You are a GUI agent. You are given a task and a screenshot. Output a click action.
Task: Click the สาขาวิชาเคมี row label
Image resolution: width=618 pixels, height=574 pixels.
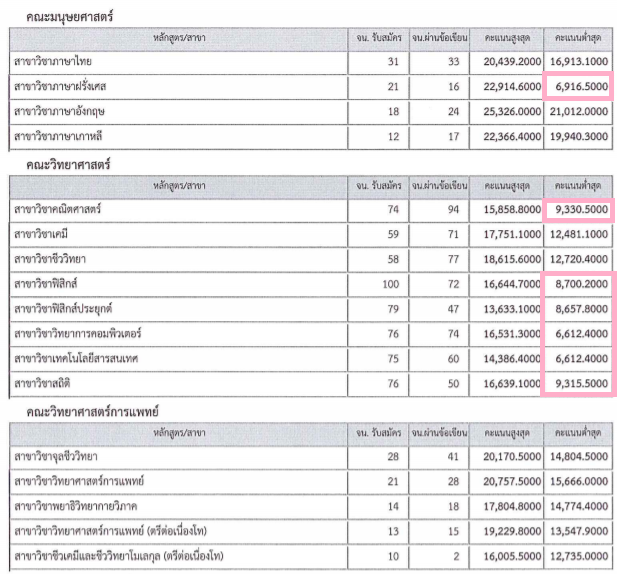coord(41,234)
